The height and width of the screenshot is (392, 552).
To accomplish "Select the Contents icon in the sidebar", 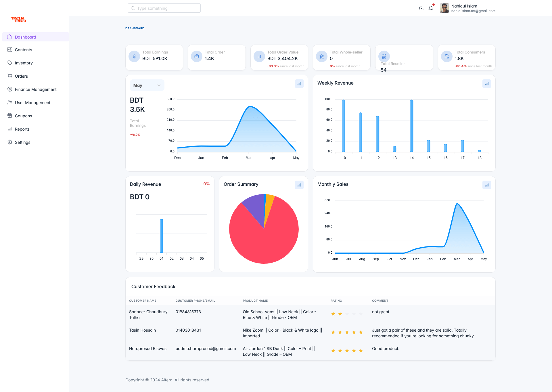I will tap(10, 49).
